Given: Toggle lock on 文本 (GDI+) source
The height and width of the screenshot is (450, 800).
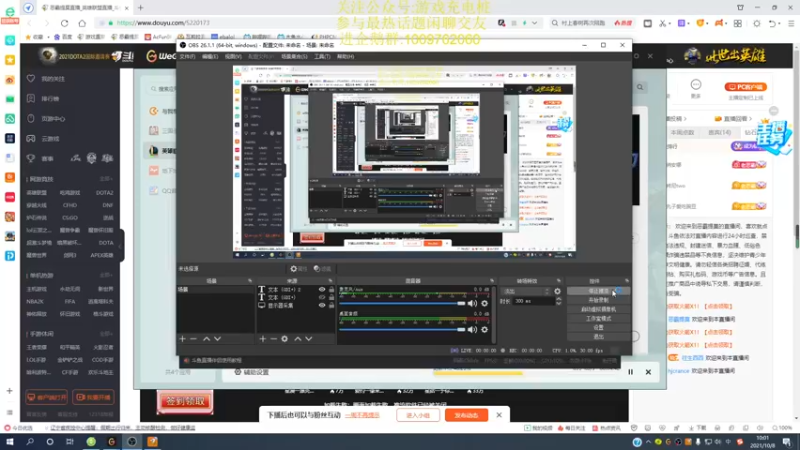Looking at the screenshot, I should (332, 297).
